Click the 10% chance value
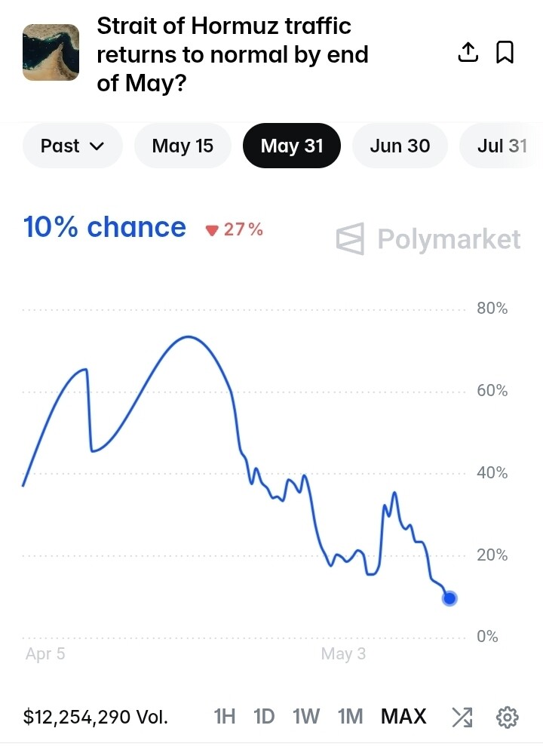The image size is (543, 756). (x=105, y=227)
